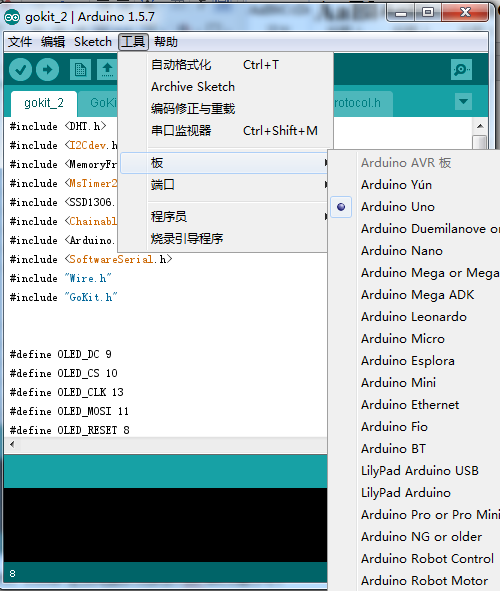Open the 编辑 menu
500x591 pixels.
[x=53, y=42]
